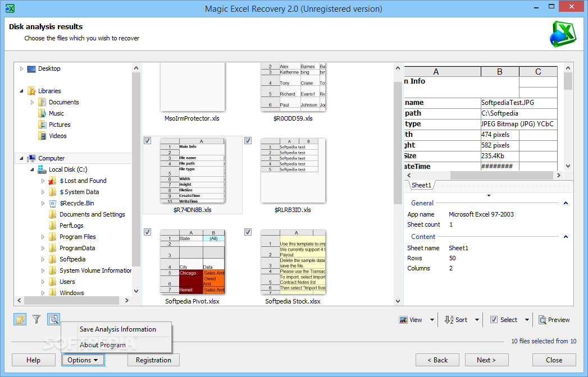Click the Preview magnifier icon
The width and height of the screenshot is (588, 377).
click(543, 320)
